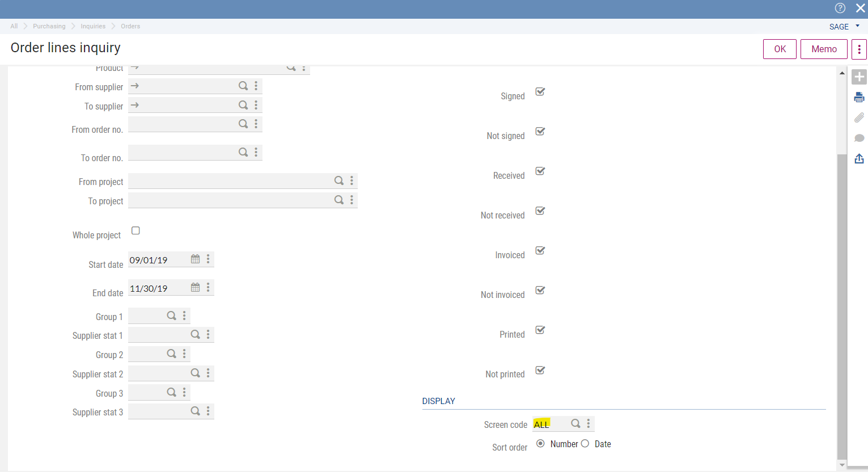Viewport: 868px width, 475px height.
Task: Open the End date field actions menu
Action: coord(208,287)
